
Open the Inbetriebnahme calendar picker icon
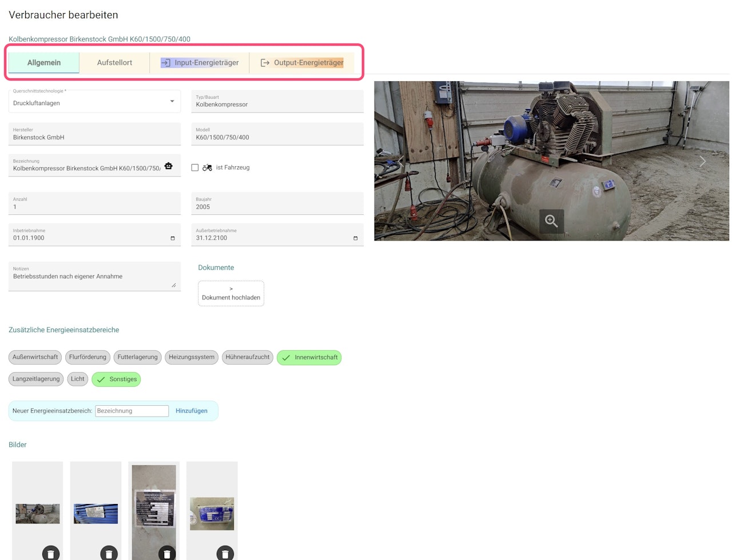click(173, 238)
